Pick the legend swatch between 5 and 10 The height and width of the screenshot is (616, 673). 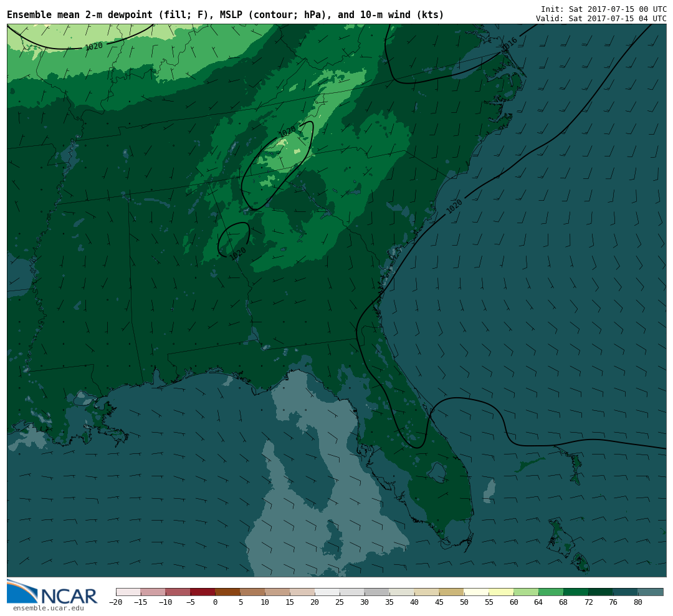[253, 592]
